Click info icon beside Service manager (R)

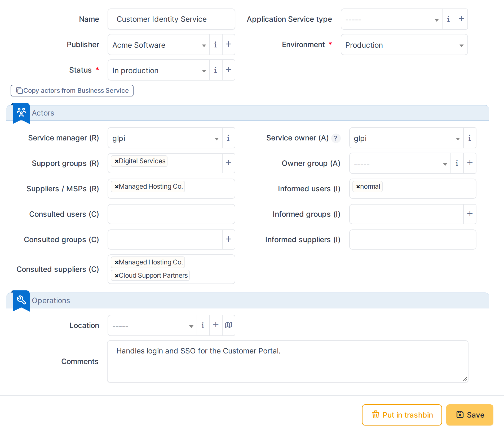tap(228, 138)
